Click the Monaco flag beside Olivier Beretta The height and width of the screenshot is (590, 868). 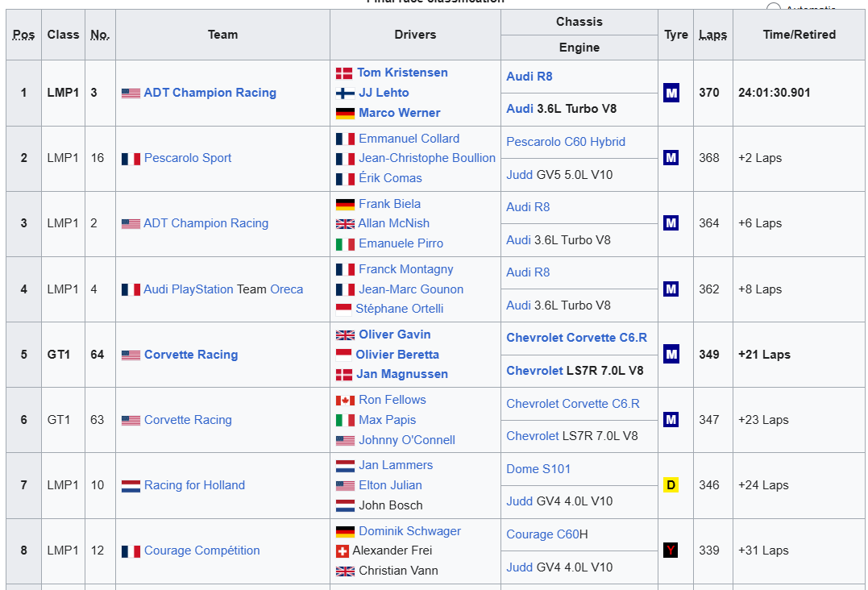tap(344, 355)
